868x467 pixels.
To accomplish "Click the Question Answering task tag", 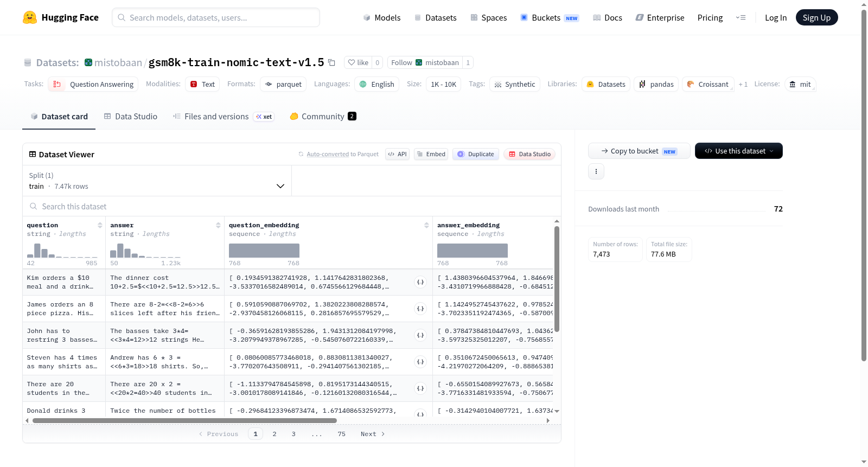I will tap(93, 84).
